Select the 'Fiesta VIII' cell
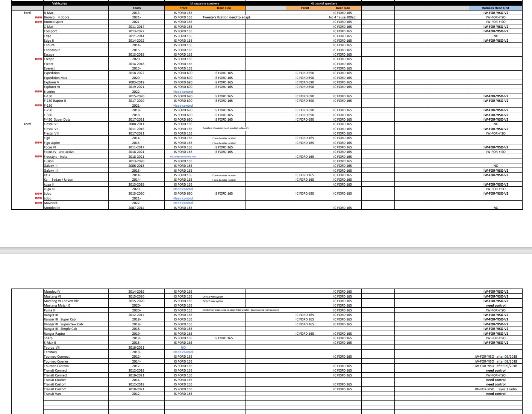Viewport: 532px width, 414px height. (76, 133)
